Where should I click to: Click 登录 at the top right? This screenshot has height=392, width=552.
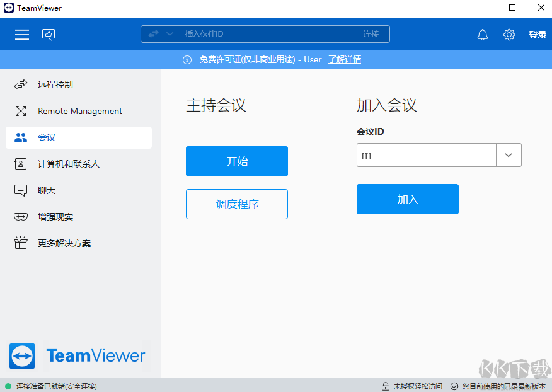tap(537, 34)
